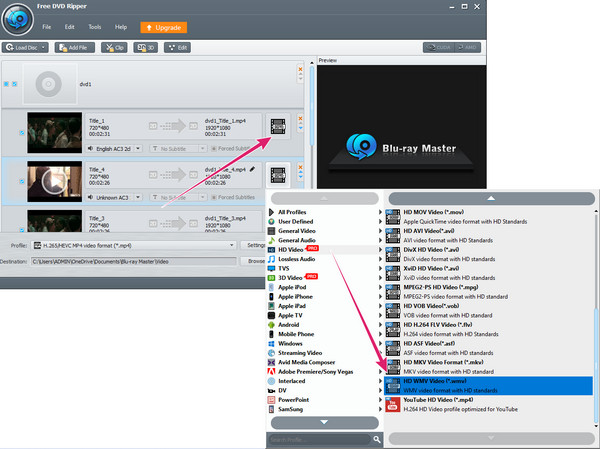Select User Defined category
Image resolution: width=600 pixels, height=449 pixels.
(x=325, y=222)
